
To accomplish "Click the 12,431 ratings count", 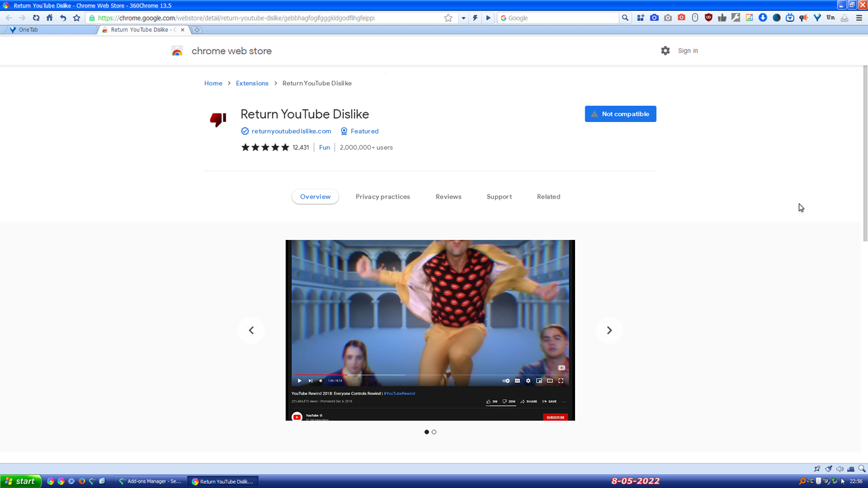I will point(300,148).
